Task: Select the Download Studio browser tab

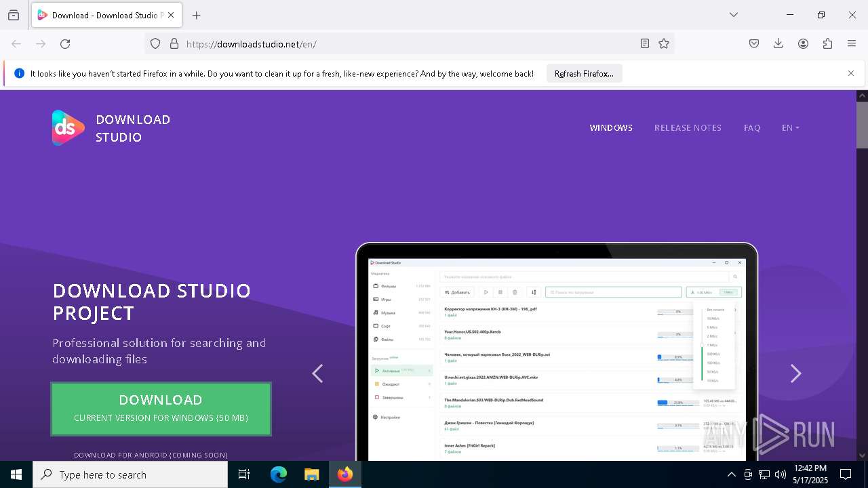Action: [106, 15]
